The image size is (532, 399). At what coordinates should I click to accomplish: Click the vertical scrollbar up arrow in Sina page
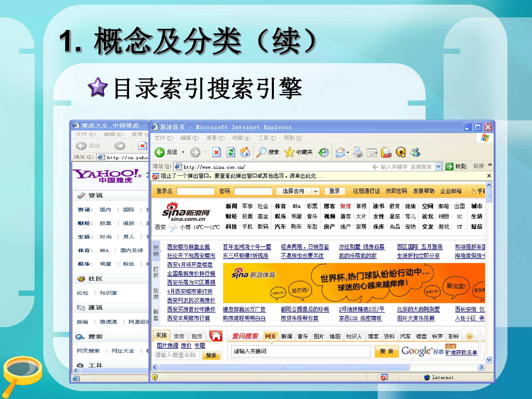click(x=489, y=185)
